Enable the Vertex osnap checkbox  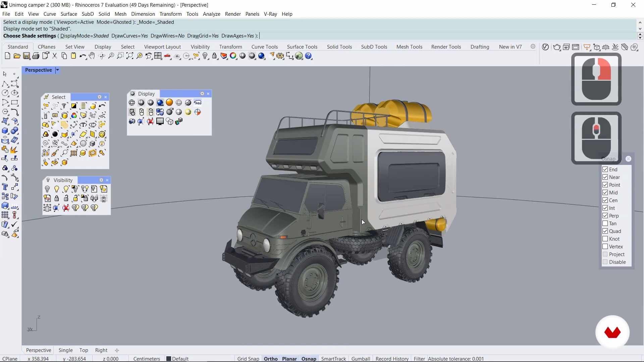click(605, 246)
